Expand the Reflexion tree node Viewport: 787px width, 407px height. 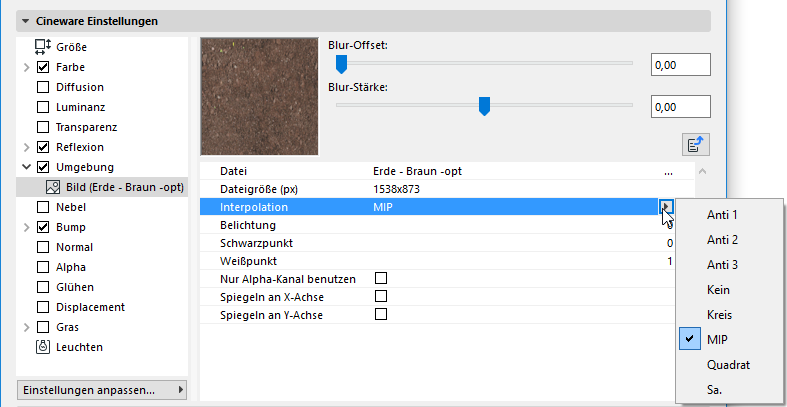pyautogui.click(x=27, y=148)
